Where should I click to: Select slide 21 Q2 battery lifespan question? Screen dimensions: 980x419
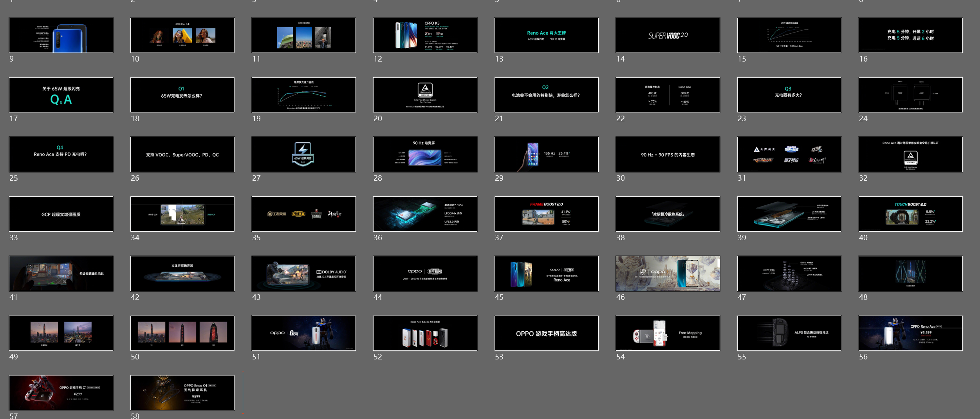pos(547,95)
